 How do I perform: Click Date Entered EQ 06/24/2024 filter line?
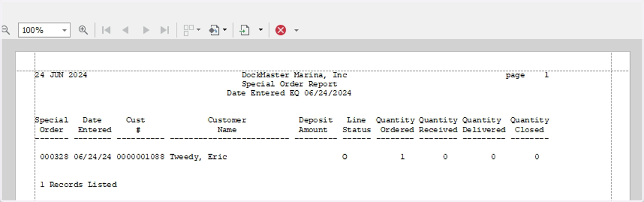click(x=289, y=93)
